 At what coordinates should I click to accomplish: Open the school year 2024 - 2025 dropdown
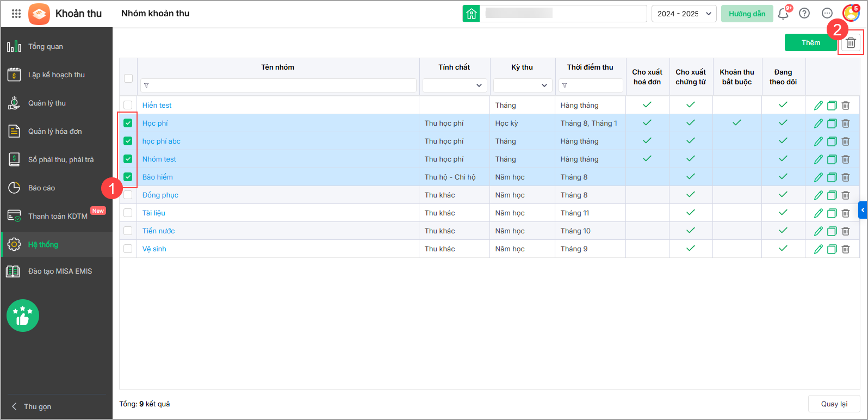click(684, 14)
